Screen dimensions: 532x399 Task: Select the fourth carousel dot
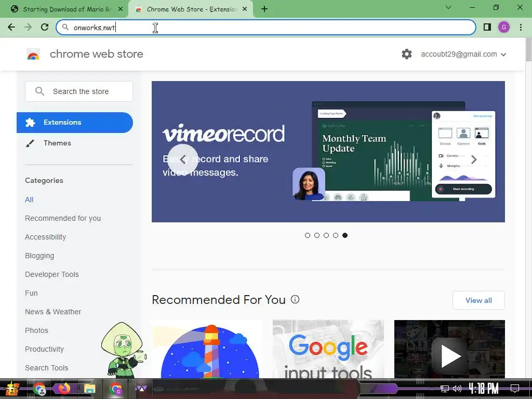coord(336,235)
